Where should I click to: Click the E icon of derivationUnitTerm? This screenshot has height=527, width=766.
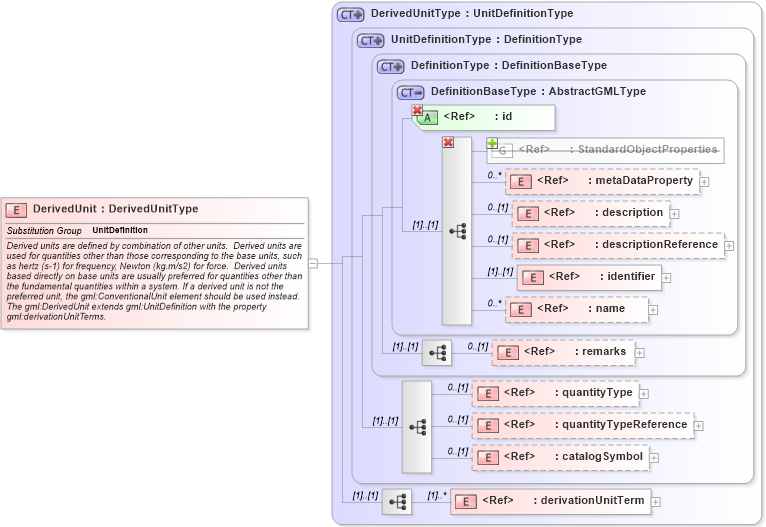pyautogui.click(x=466, y=502)
